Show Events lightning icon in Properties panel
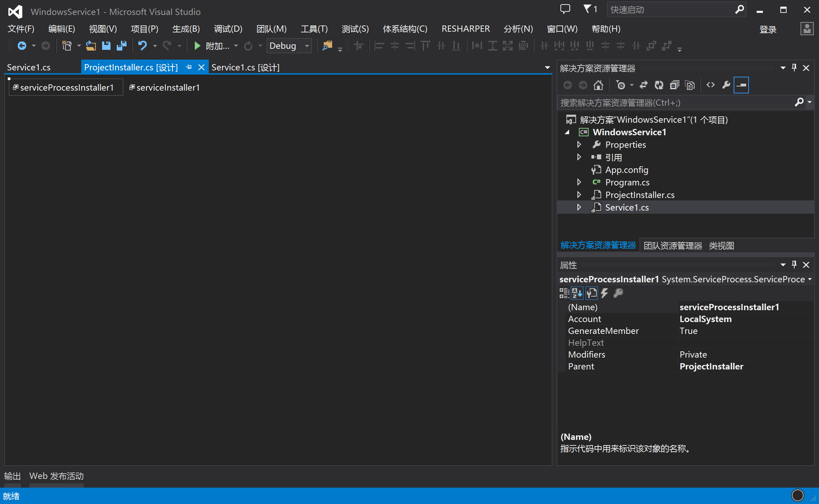Image resolution: width=819 pixels, height=504 pixels. pyautogui.click(x=605, y=293)
